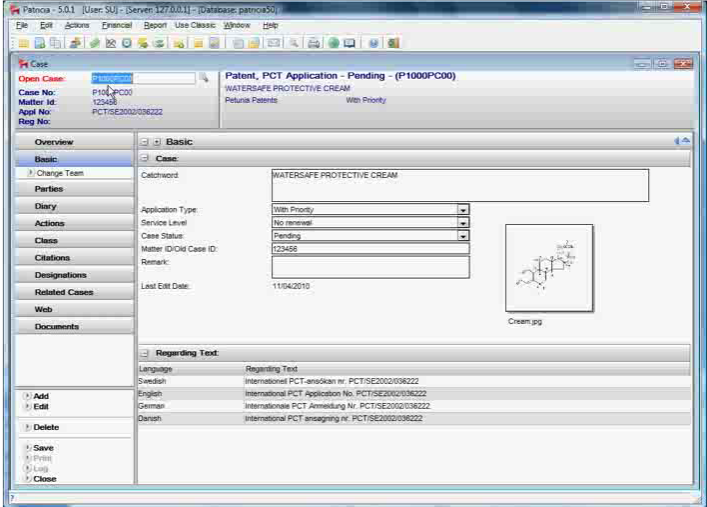Image resolution: width=707 pixels, height=507 pixels.
Task: Open the Case Status dropdown
Action: pos(463,236)
